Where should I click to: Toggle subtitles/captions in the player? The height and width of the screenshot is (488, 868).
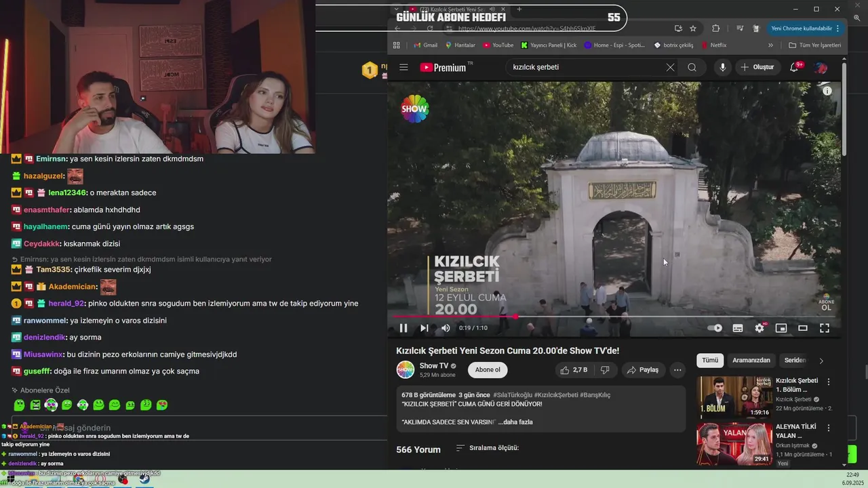738,328
